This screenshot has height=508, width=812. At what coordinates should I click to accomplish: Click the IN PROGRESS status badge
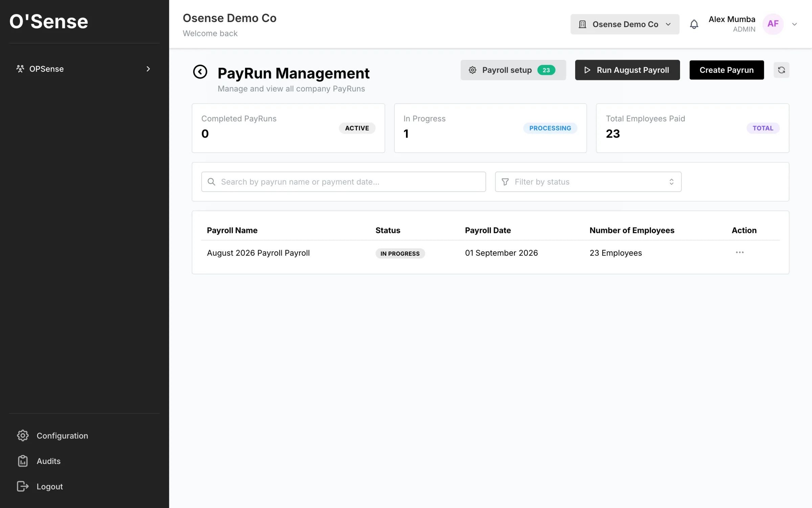pyautogui.click(x=400, y=253)
